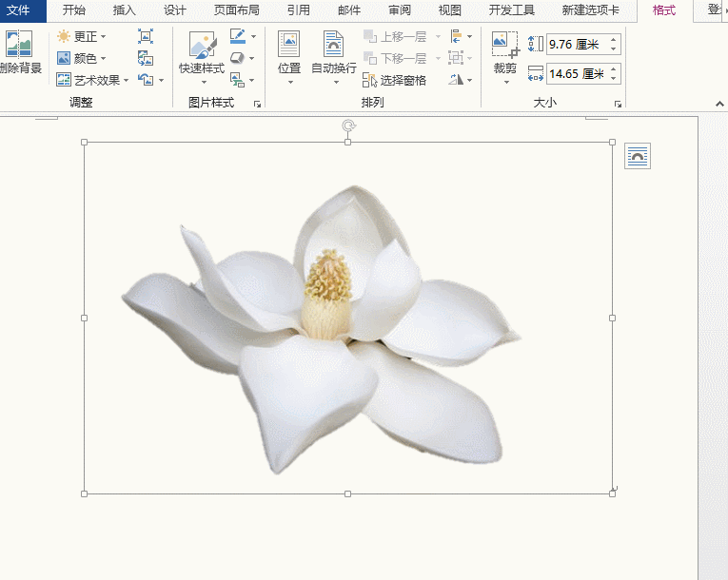Click the 删除背景 remove background button
Image resolution: width=728 pixels, height=580 pixels.
coord(20,51)
